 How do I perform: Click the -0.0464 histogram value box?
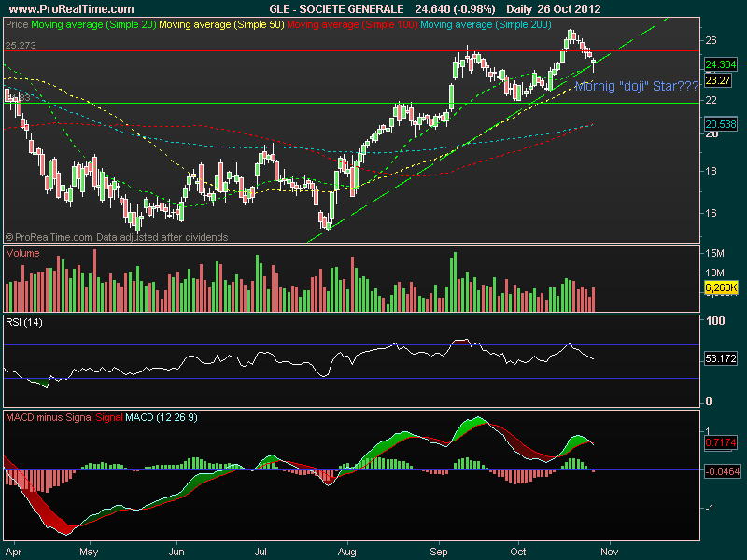pos(722,471)
